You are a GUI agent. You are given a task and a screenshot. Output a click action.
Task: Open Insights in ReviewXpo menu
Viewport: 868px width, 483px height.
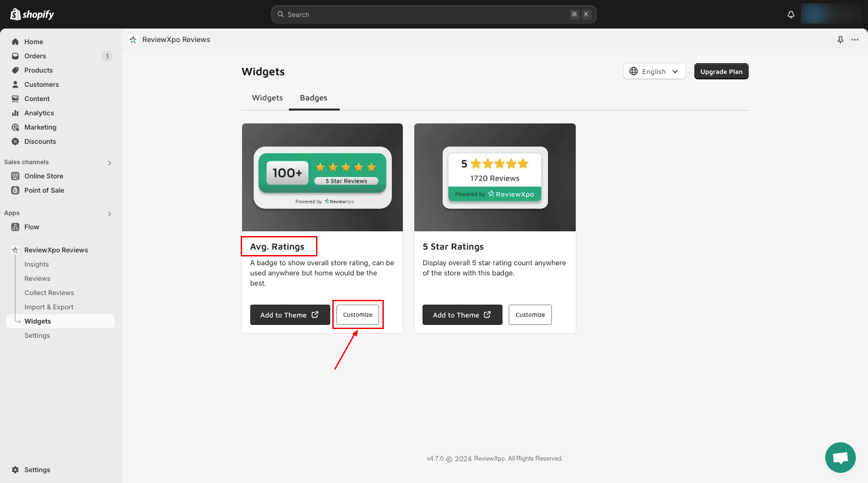coord(37,265)
